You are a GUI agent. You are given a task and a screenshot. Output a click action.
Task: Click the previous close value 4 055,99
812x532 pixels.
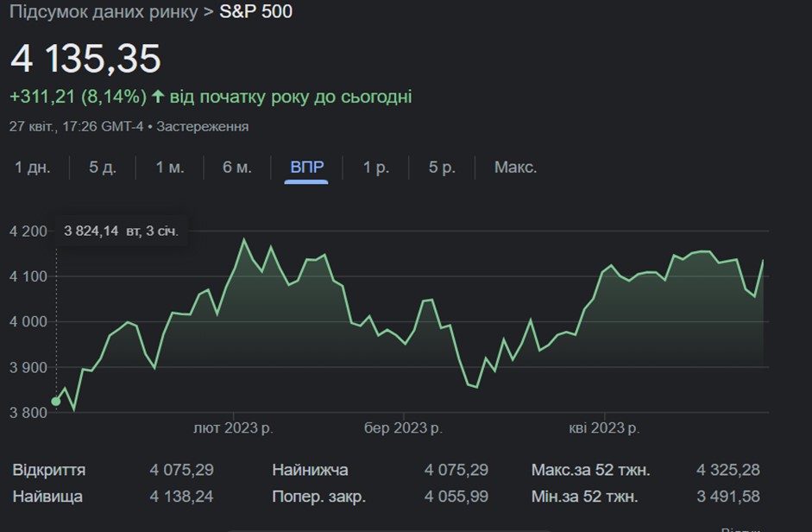pos(456,497)
